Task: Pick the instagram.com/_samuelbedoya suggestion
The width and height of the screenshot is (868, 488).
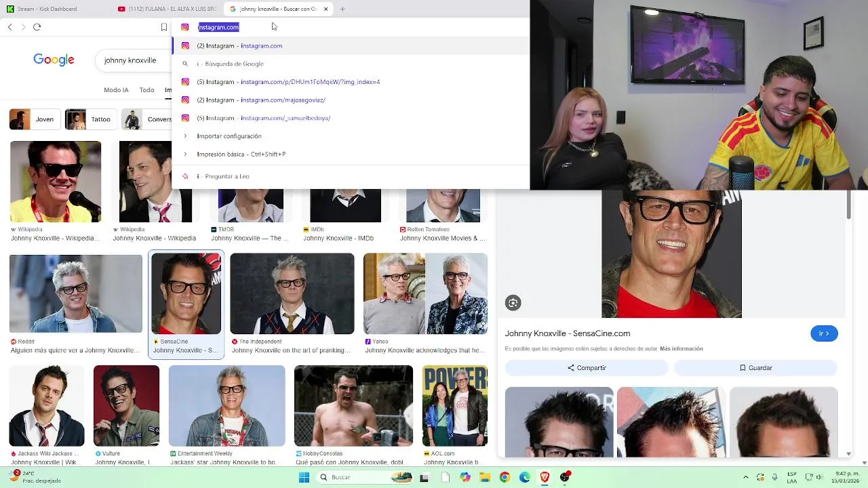Action: [x=351, y=118]
